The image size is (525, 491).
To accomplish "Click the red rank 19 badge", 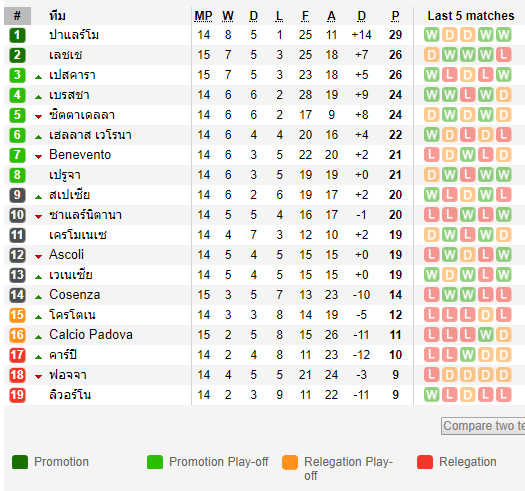I will click(17, 395).
